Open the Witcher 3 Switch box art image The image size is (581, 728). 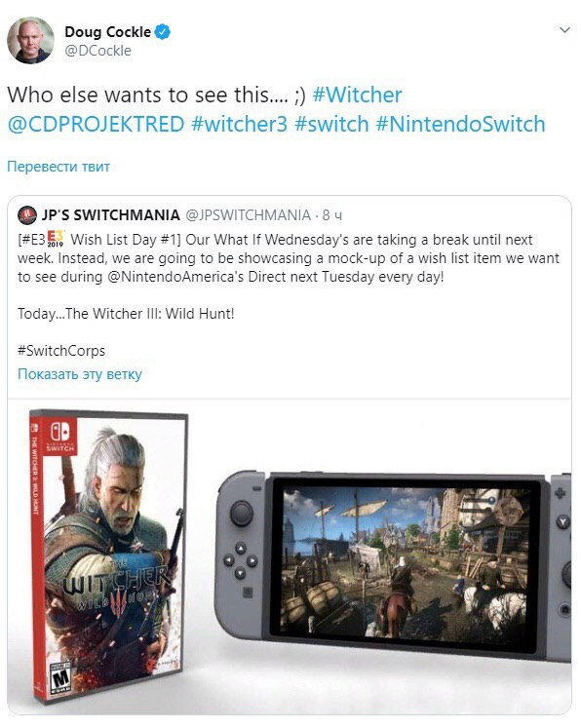(x=109, y=557)
